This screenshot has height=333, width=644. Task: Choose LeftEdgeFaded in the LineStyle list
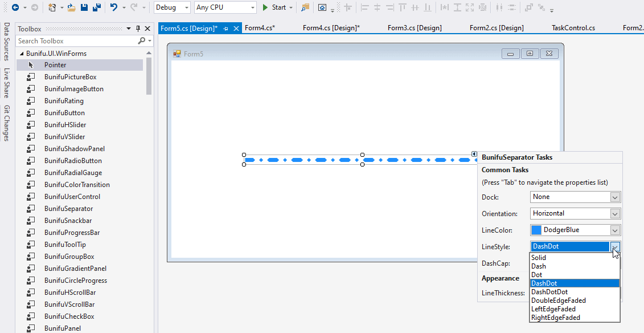pyautogui.click(x=575, y=309)
